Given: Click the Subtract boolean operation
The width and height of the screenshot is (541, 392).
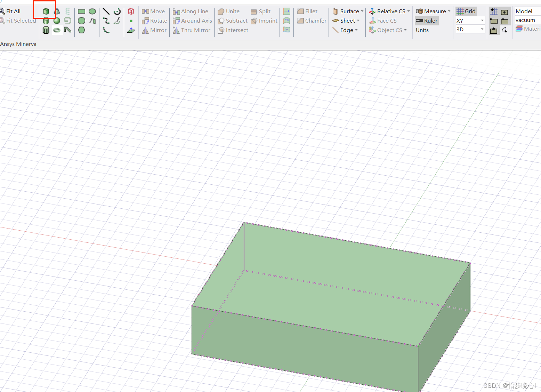Looking at the screenshot, I should [233, 21].
